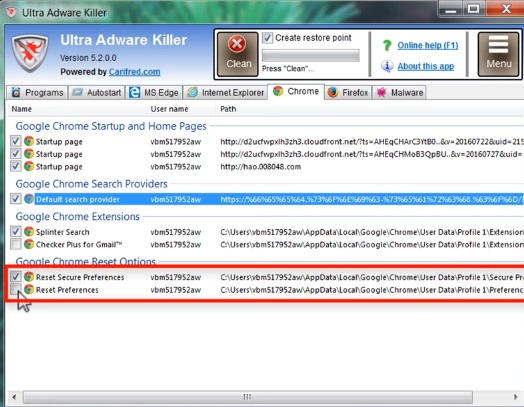
Task: Click the cleaning progress bar
Action: (x=311, y=55)
